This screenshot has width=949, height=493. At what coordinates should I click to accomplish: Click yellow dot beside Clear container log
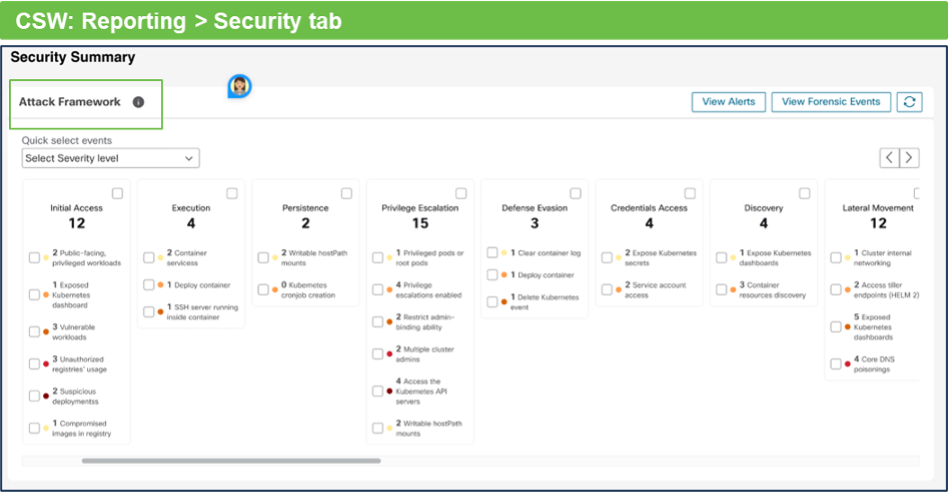[x=504, y=253]
